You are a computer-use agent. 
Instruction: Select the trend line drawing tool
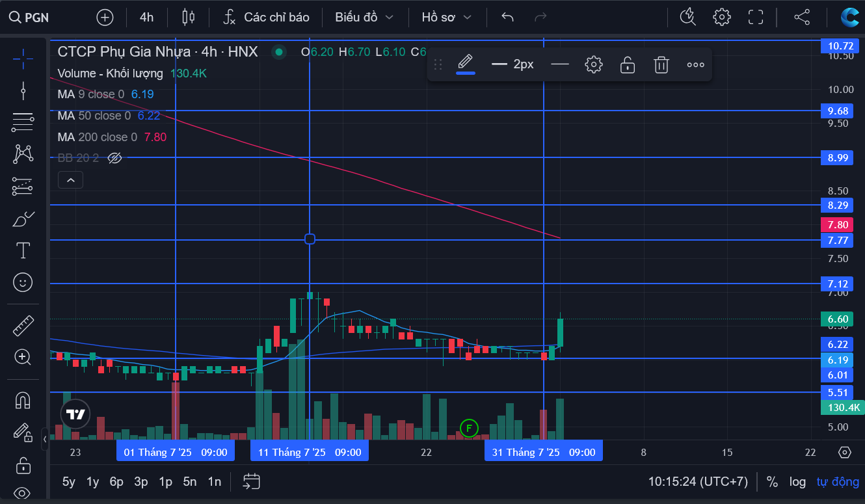[23, 90]
